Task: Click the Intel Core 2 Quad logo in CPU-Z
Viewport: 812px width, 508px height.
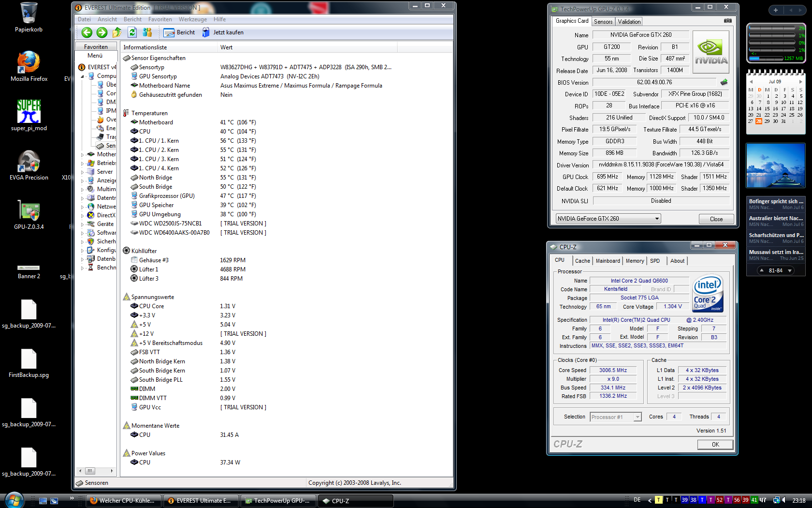Action: pyautogui.click(x=708, y=293)
